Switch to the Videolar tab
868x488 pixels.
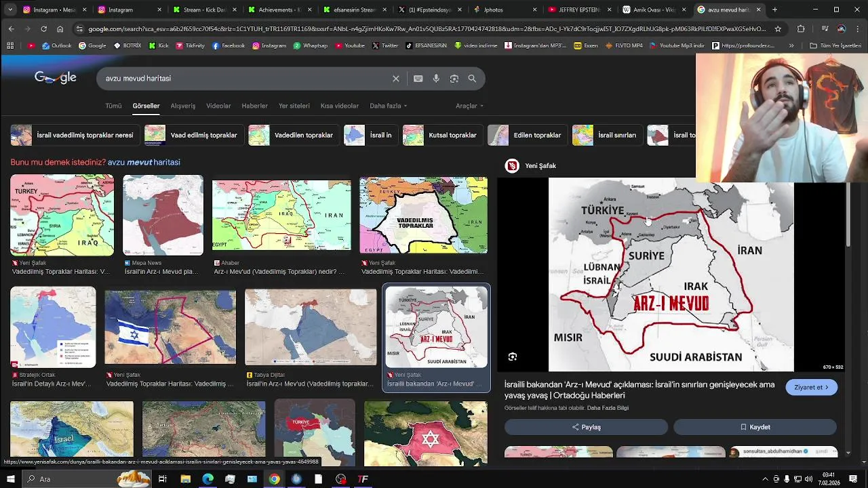(x=218, y=106)
